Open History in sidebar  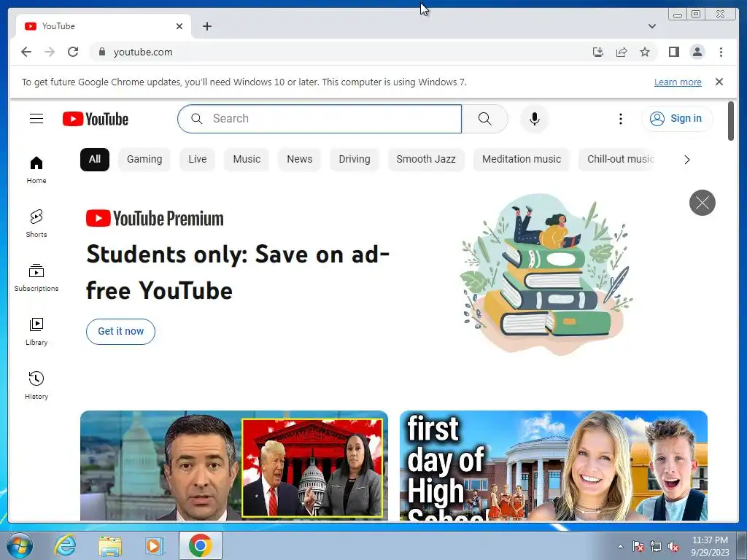(36, 385)
